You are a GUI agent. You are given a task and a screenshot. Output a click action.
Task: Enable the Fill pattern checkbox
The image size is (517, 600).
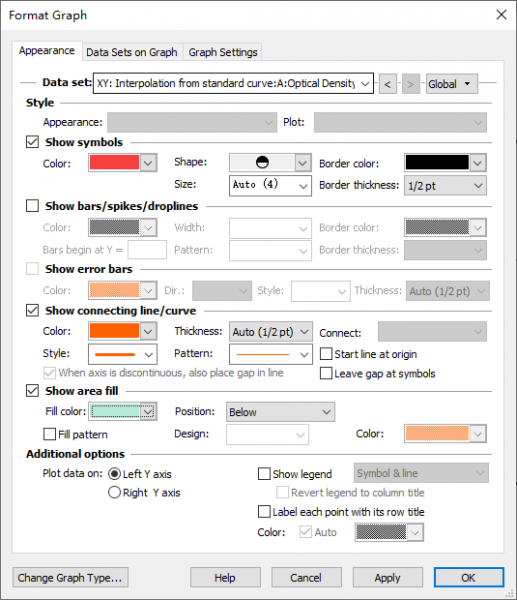pos(50,434)
